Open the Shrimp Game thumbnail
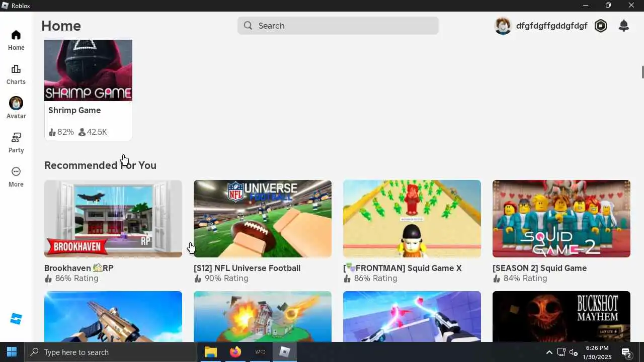Screen dimensions: 644x362 coord(88,70)
